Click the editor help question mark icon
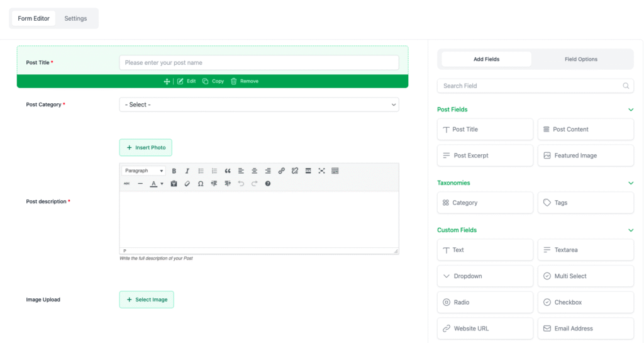Viewport: 644px width, 343px height. 268,184
